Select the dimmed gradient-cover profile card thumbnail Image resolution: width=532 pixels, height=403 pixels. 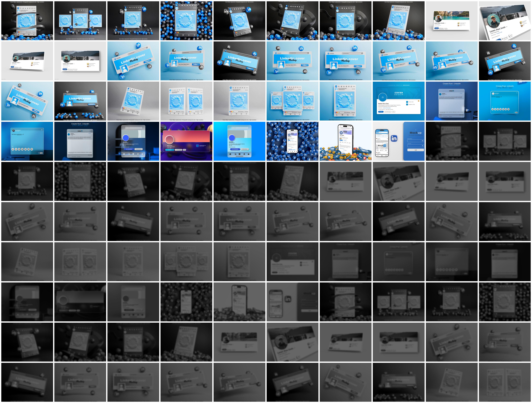80,302
